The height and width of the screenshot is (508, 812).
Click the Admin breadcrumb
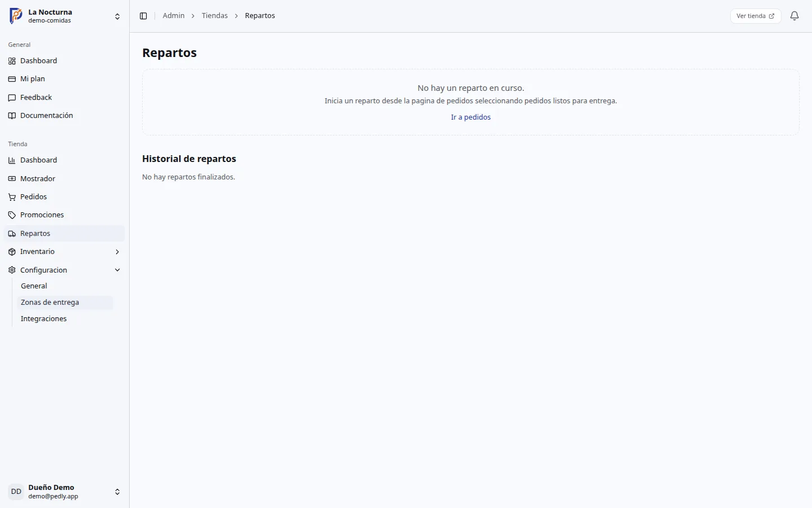pos(174,16)
